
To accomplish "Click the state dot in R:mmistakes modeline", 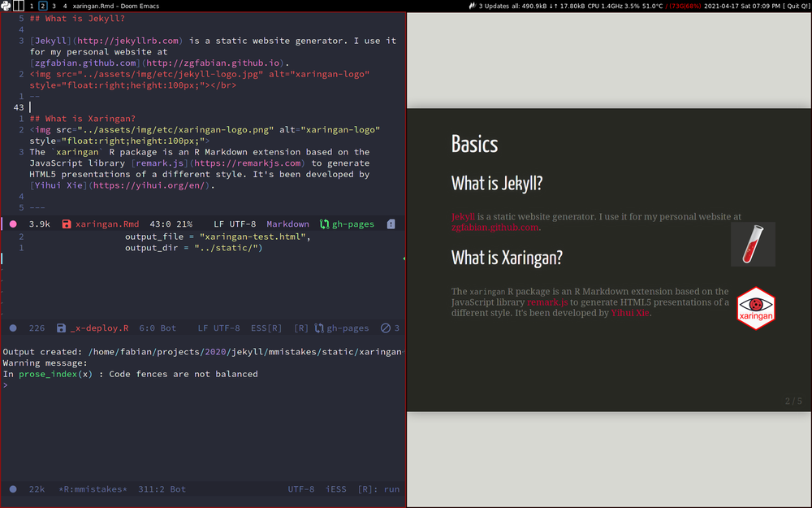I will (x=14, y=488).
